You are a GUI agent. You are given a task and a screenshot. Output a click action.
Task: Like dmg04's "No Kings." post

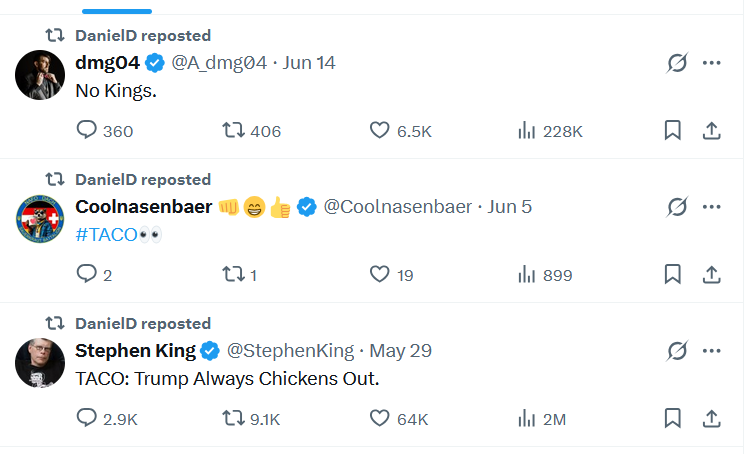[379, 131]
